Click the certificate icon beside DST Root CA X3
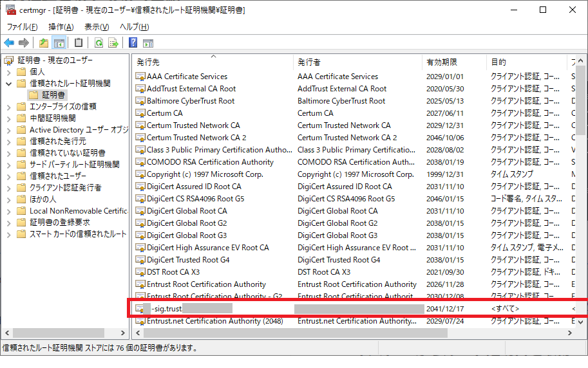 [140, 272]
